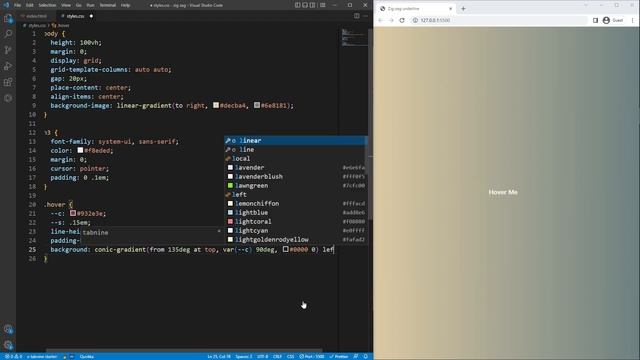Click color swatch beside #6e8181

(x=257, y=105)
